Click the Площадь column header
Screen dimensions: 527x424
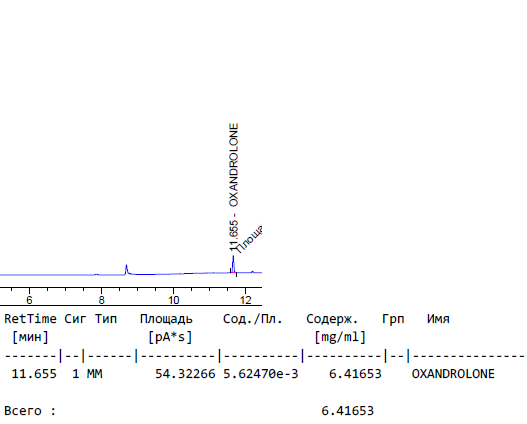(x=166, y=319)
